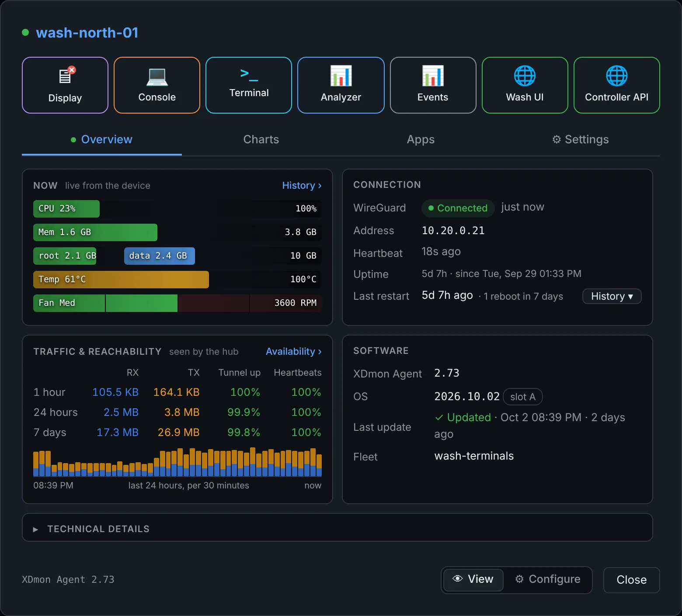Viewport: 682px width, 616px height.
Task: Click the root 2.1 GB disk segment
Action: point(65,256)
